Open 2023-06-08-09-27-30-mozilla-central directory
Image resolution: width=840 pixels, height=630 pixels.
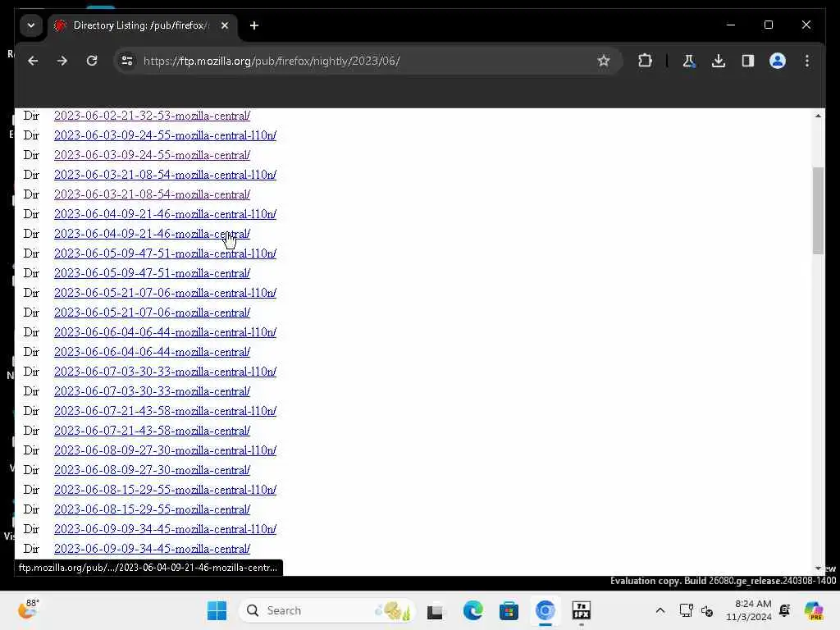(152, 470)
